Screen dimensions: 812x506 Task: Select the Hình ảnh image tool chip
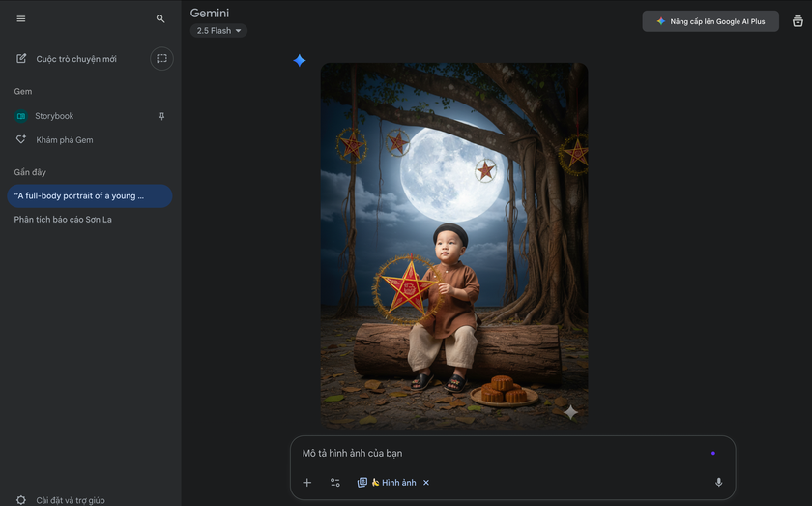387,482
